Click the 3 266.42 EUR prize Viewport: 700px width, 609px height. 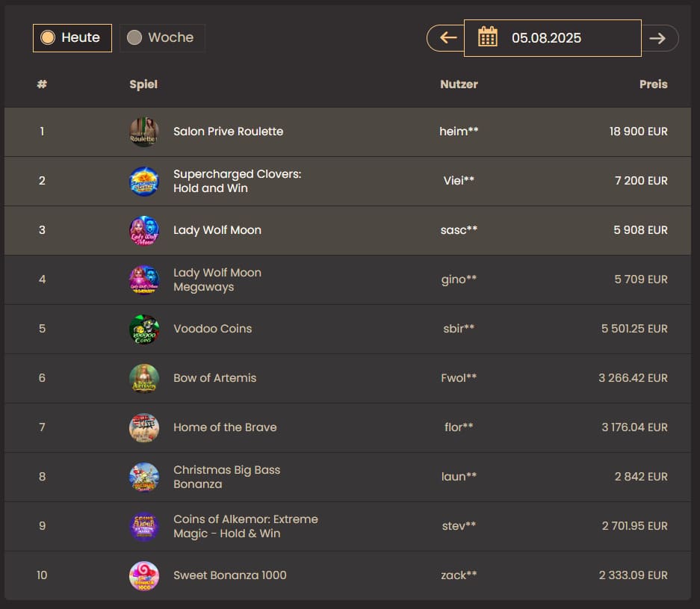[x=633, y=377]
